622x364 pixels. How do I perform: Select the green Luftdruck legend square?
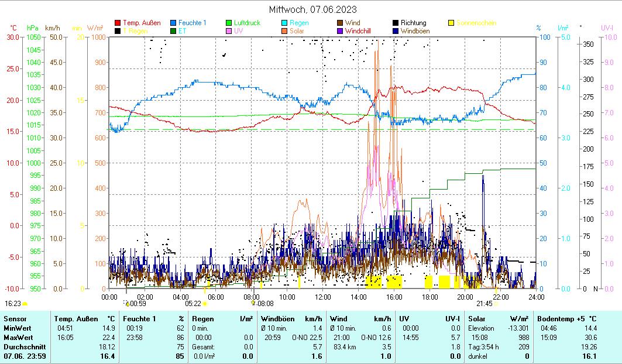point(229,23)
